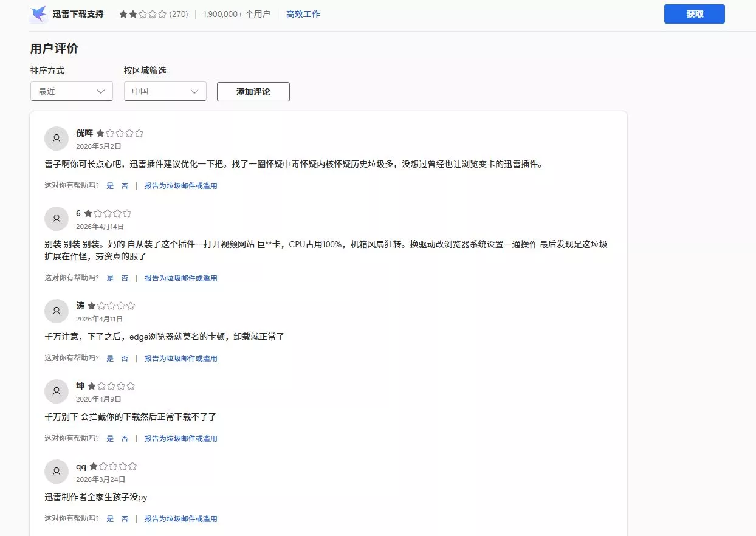Click the 添加评论 button
Viewport: 756px width, 536px height.
pos(253,92)
